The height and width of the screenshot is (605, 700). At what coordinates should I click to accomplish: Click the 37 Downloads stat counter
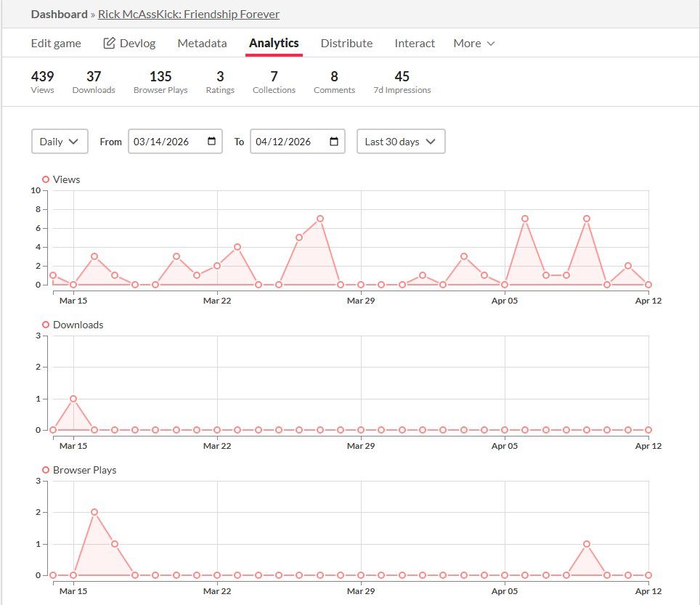tap(94, 81)
